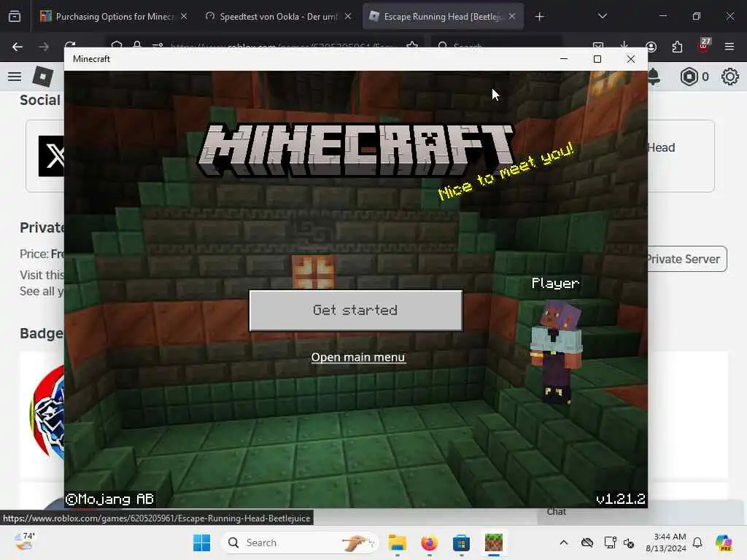Open the extensions puzzle icon
Viewport: 747px width, 560px height.
pos(677,47)
